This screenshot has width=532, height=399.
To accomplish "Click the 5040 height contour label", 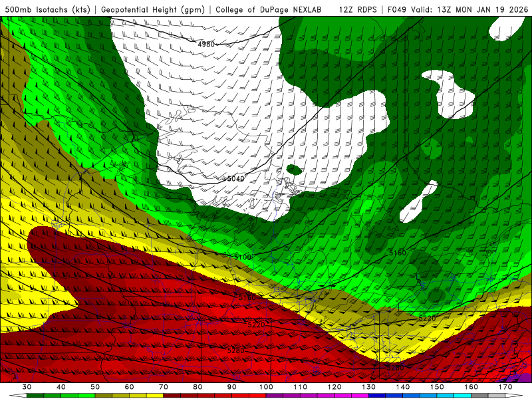I will click(235, 178).
